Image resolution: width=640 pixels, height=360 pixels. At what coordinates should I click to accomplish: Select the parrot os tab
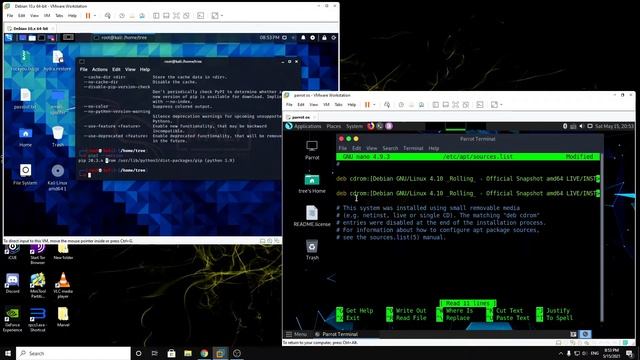[301, 117]
